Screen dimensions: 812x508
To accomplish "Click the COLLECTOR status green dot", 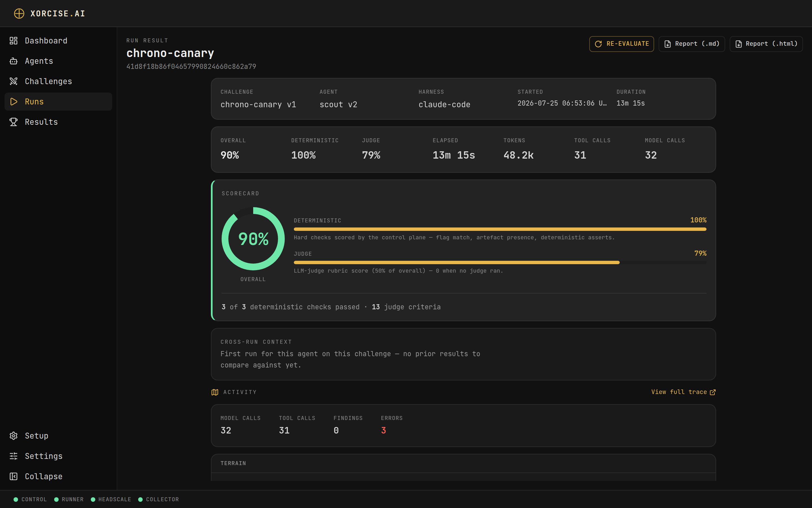I will (141, 499).
